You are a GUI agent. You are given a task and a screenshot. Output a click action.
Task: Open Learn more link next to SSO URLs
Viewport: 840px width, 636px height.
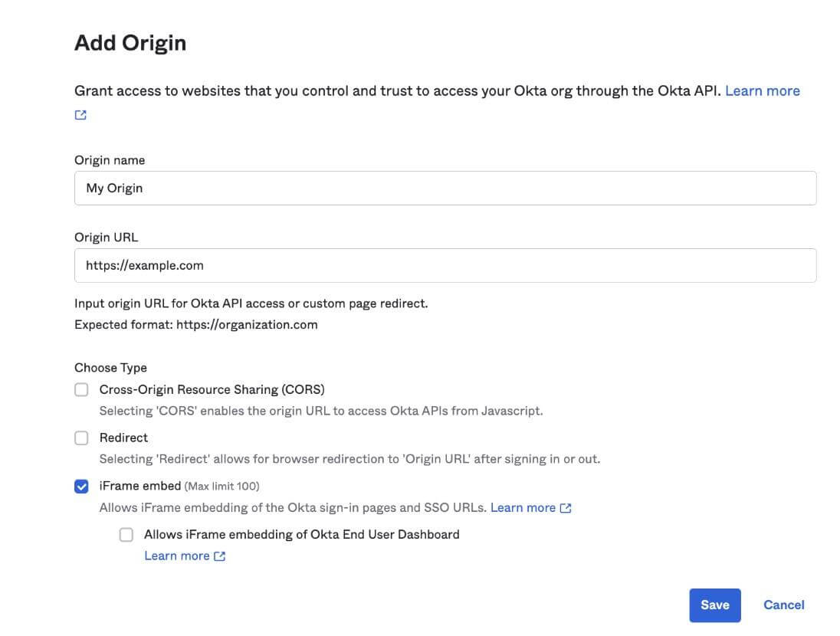[523, 508]
